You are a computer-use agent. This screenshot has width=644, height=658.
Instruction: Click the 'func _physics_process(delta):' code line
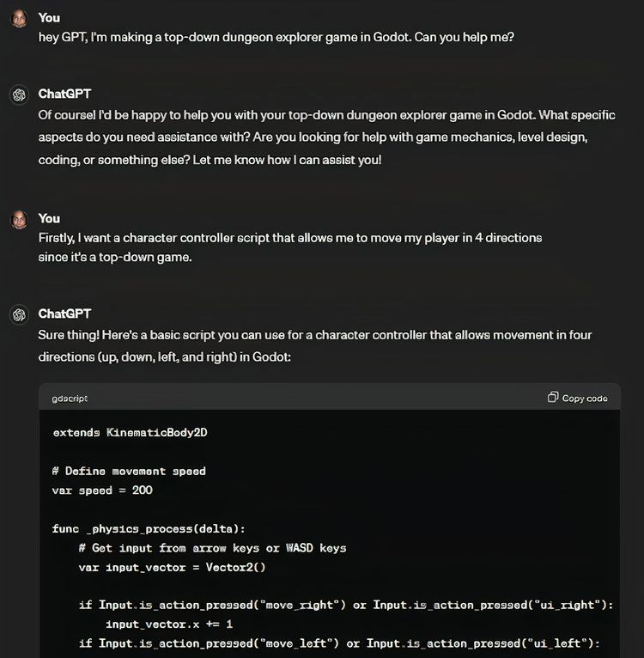149,529
